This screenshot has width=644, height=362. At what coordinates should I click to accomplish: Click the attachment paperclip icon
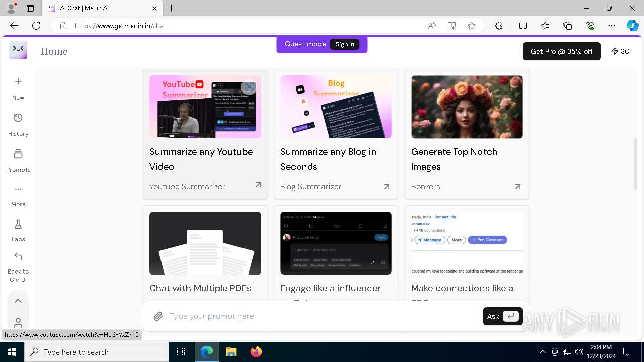coord(158,316)
